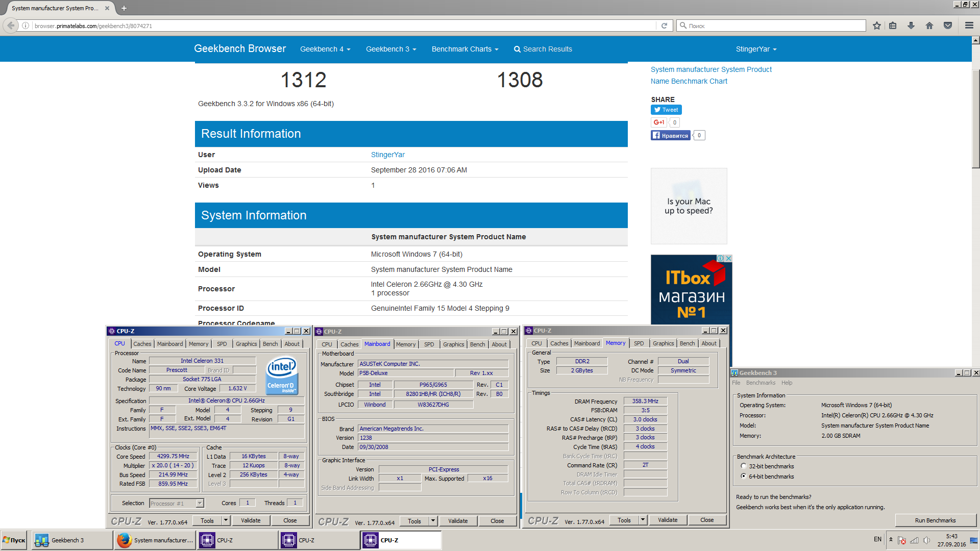
Task: Switch to Caches tab in first CPU-Z window
Action: 142,344
